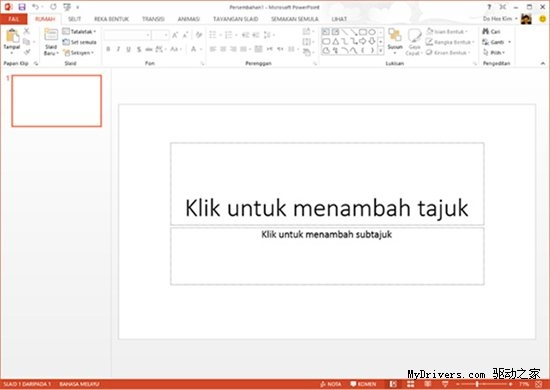Open the Fon group dialog launcher
550x390 pixels.
(x=202, y=63)
